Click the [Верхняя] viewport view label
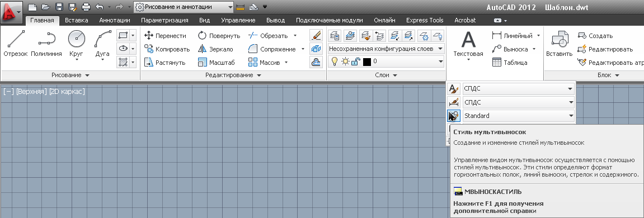The height and width of the screenshot is (218, 644). (x=32, y=92)
